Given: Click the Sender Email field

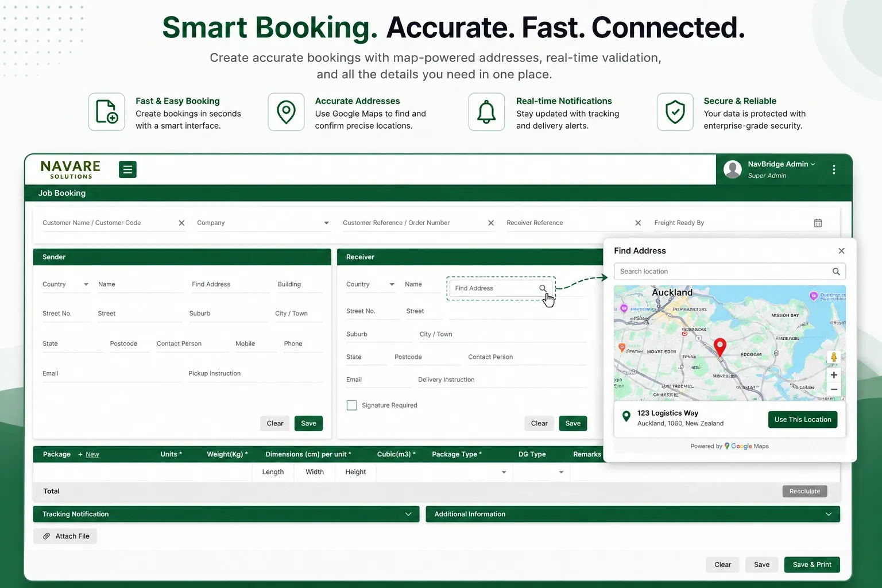Looking at the screenshot, I should pos(111,374).
